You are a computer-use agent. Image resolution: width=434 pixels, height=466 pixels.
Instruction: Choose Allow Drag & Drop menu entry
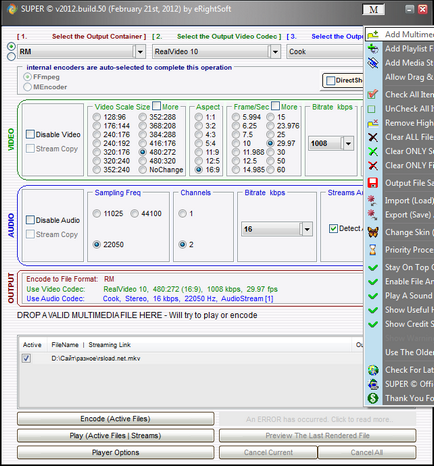click(409, 77)
